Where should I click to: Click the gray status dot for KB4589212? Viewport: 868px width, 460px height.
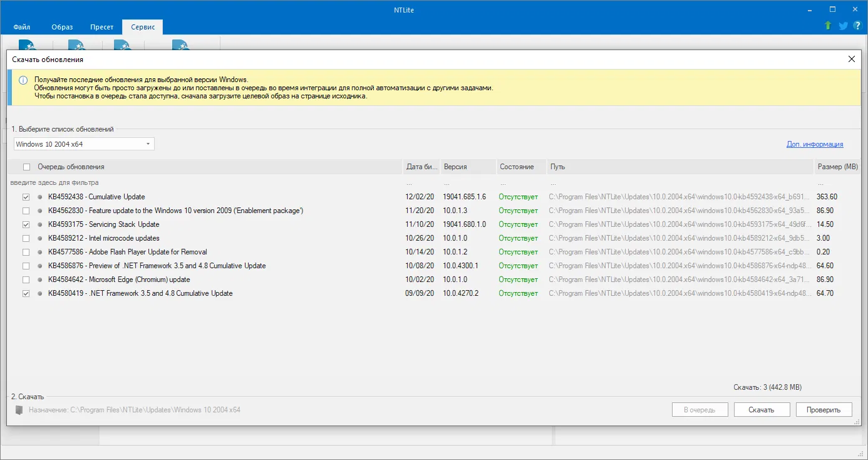(41, 238)
